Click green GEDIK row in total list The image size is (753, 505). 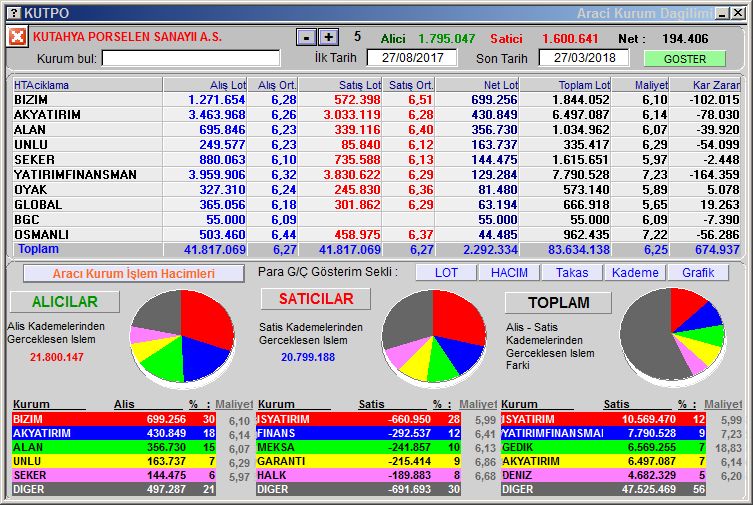tap(603, 447)
